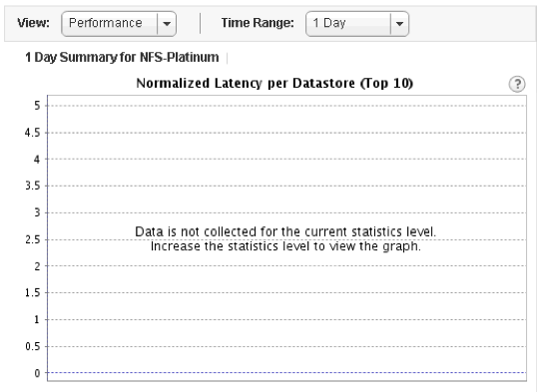The image size is (537, 392).
Task: Click the data not collected message
Action: 285,231
